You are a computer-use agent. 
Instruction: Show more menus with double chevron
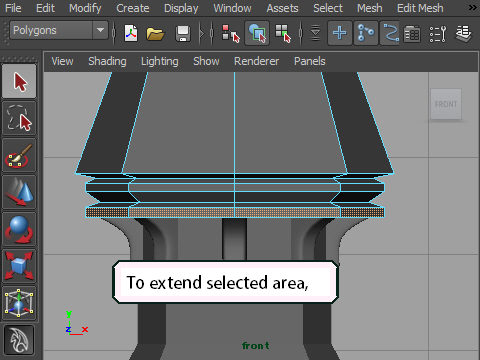click(x=473, y=7)
